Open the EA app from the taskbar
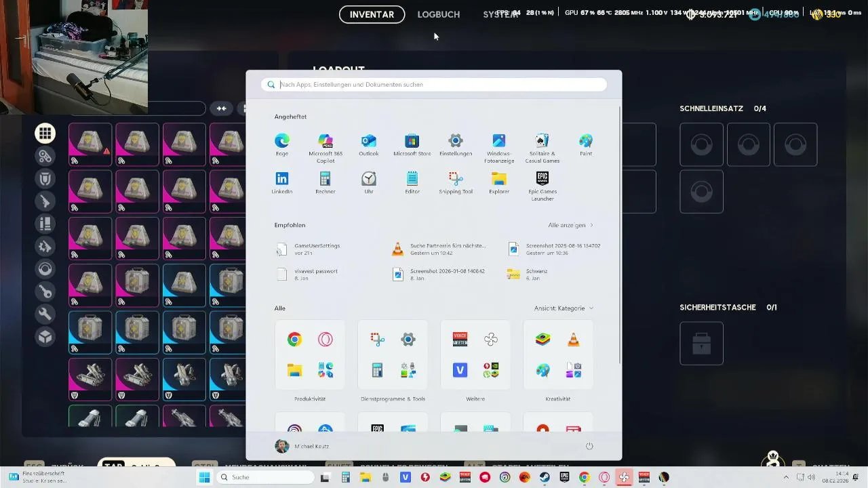The height and width of the screenshot is (488, 868). [x=524, y=477]
